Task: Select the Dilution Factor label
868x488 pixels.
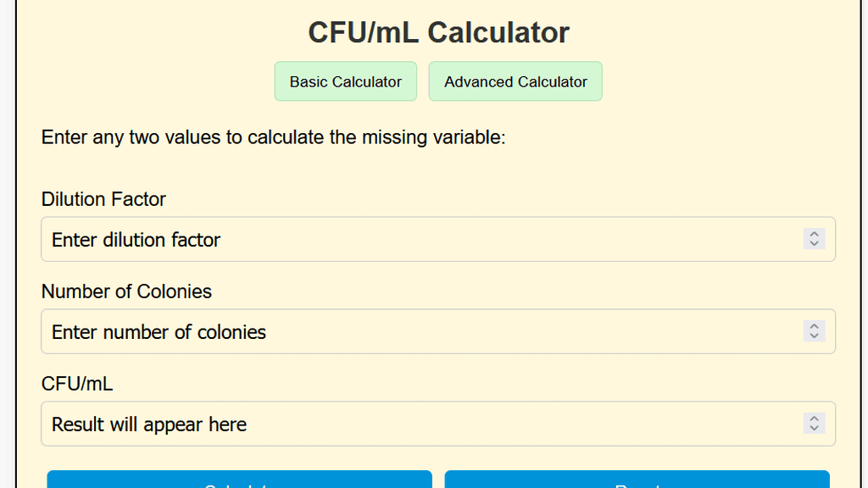Action: [103, 199]
